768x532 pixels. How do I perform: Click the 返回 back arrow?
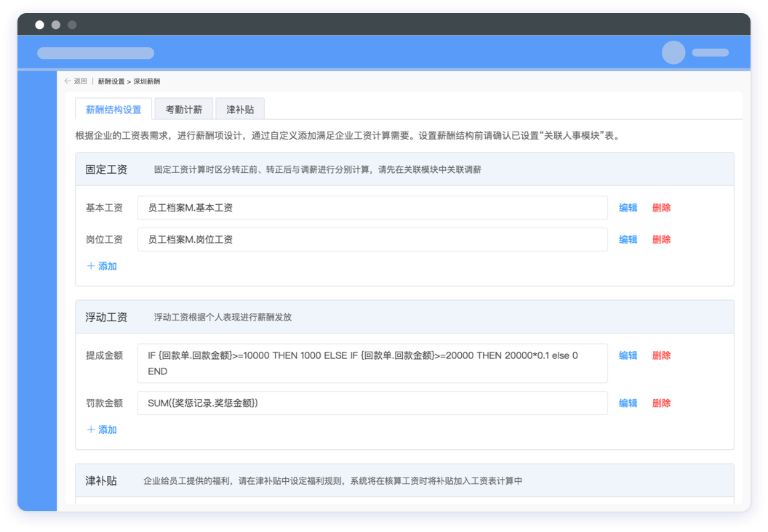(68, 81)
